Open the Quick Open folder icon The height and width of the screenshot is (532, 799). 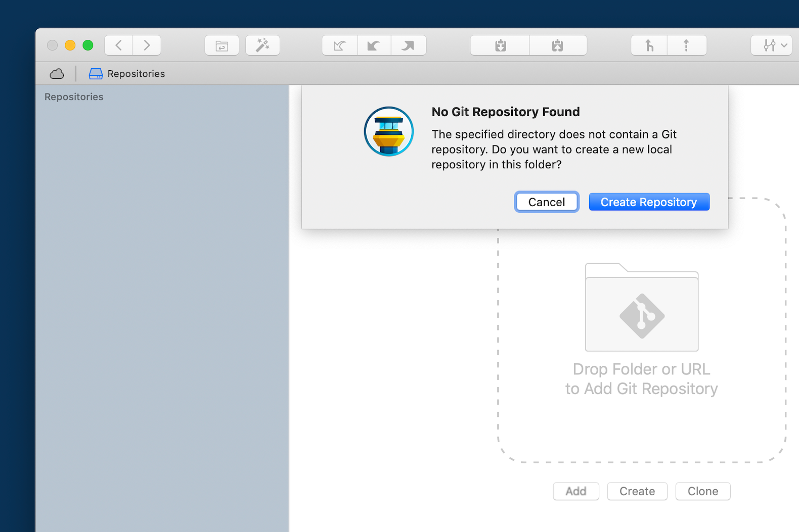point(222,45)
